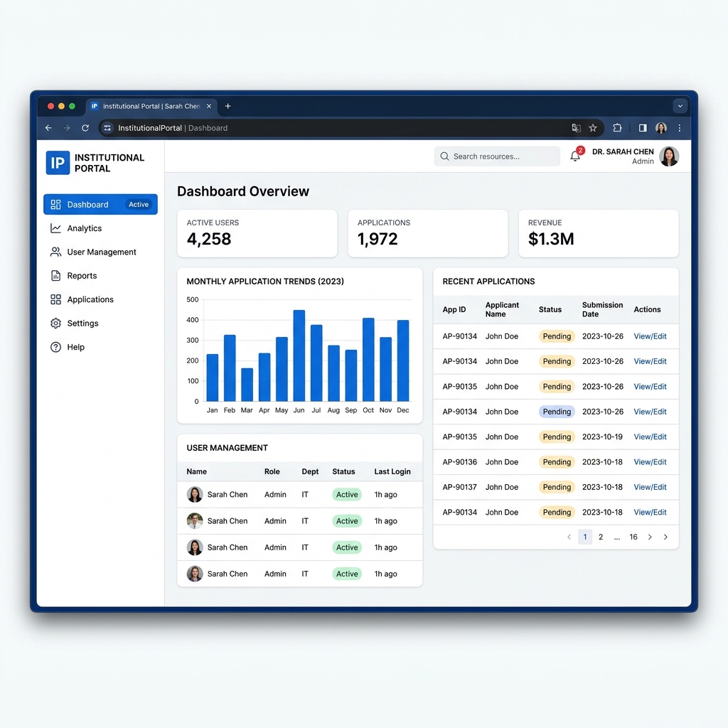Open the browser three-dot menu
Image resolution: width=728 pixels, height=728 pixels.
(x=679, y=128)
